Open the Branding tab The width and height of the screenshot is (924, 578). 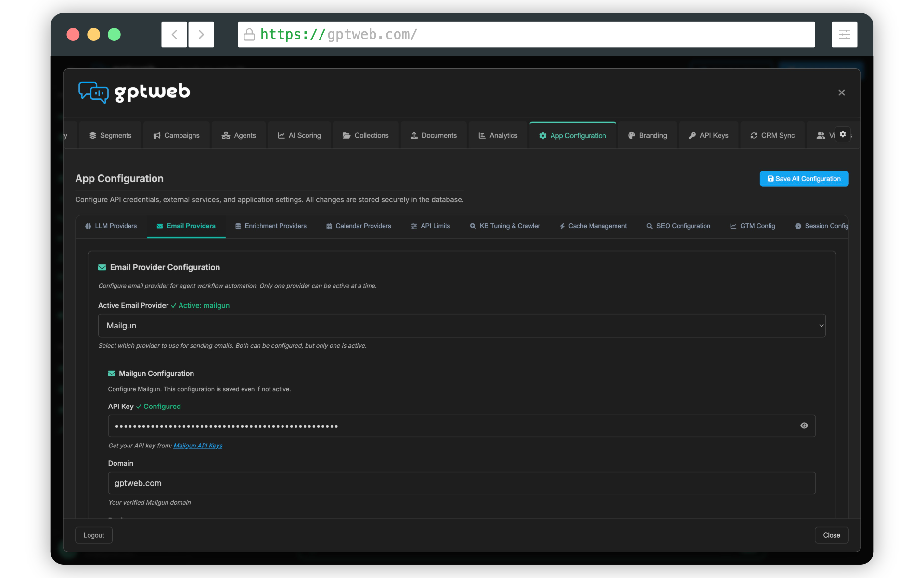(647, 136)
